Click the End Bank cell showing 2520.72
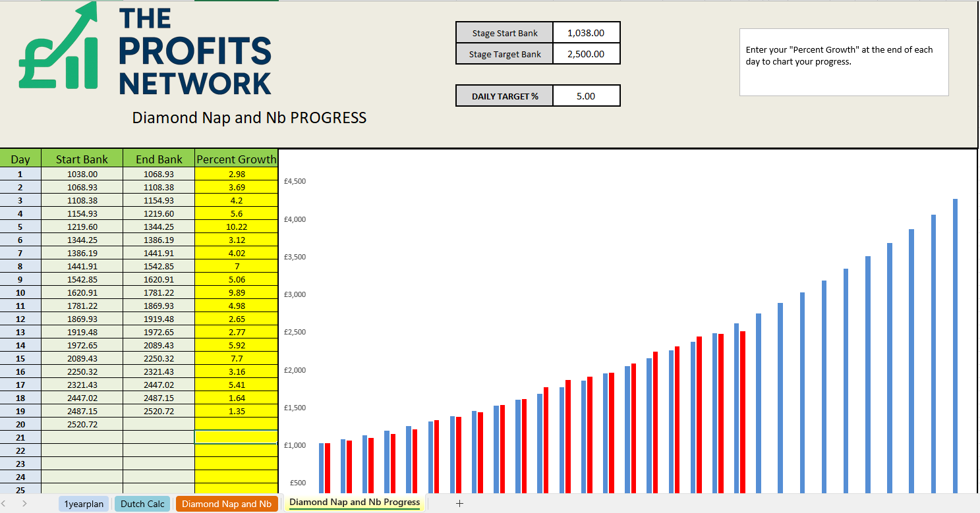980x513 pixels. (159, 411)
